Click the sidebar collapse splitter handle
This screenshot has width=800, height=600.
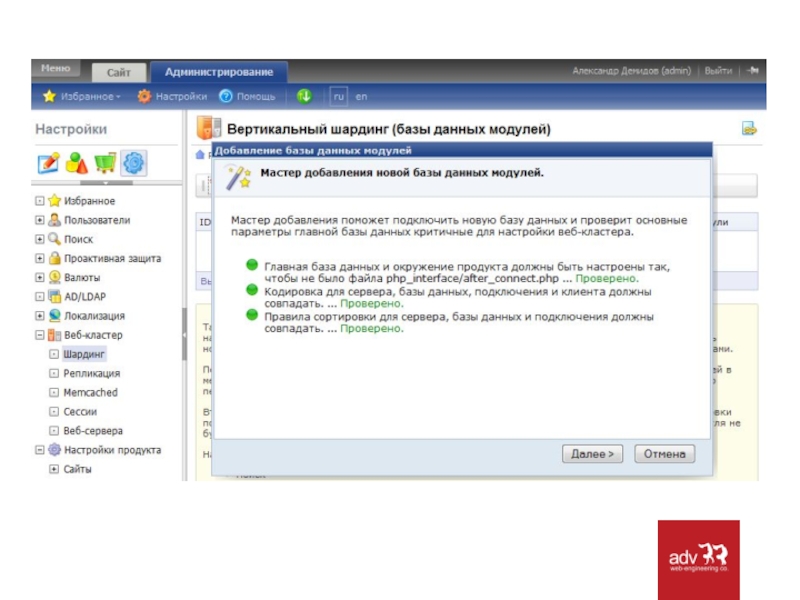(x=184, y=335)
